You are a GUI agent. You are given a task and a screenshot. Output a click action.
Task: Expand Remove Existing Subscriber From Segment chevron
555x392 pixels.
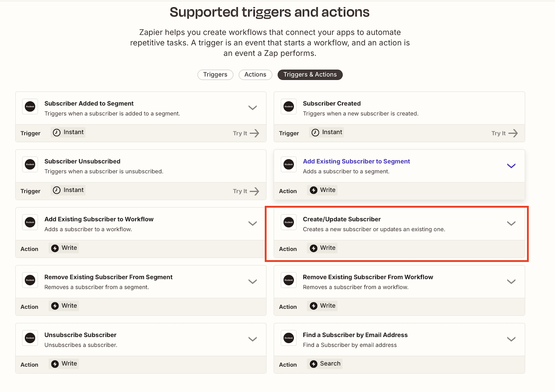[x=253, y=281]
